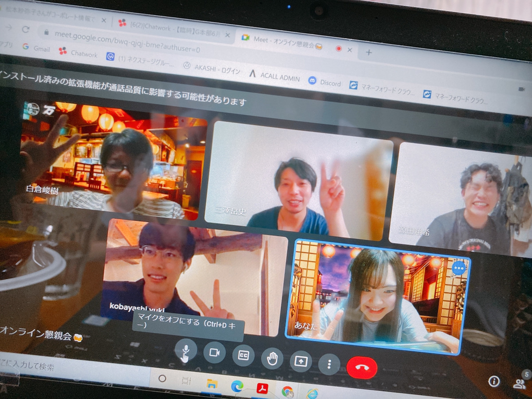Click the forward navigation arrow
Image resolution: width=532 pixels, height=399 pixels.
(x=9, y=28)
